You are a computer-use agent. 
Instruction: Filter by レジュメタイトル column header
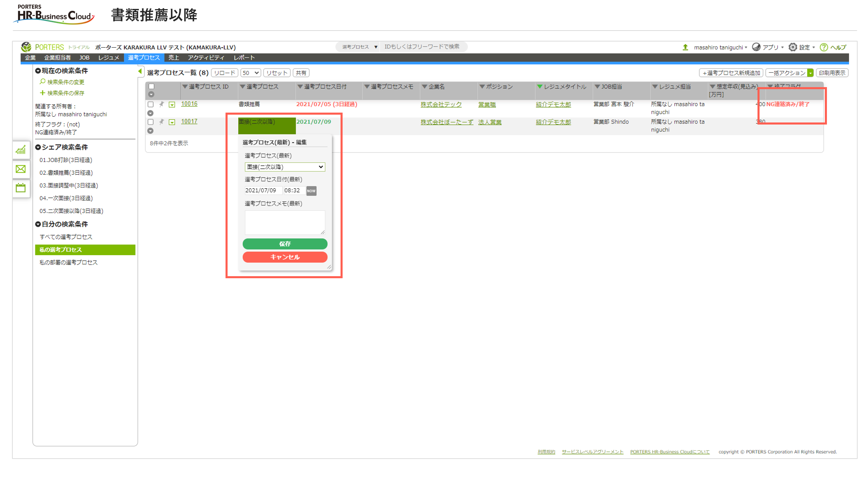click(564, 87)
